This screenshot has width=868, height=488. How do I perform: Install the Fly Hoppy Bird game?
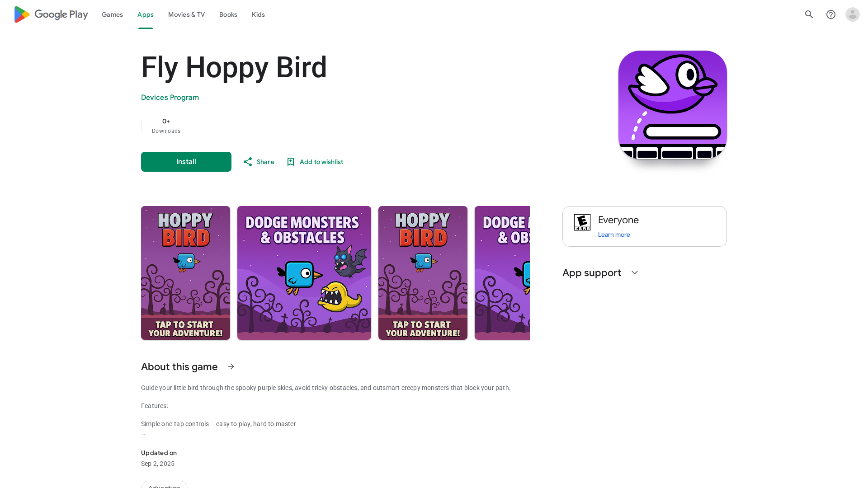click(186, 162)
